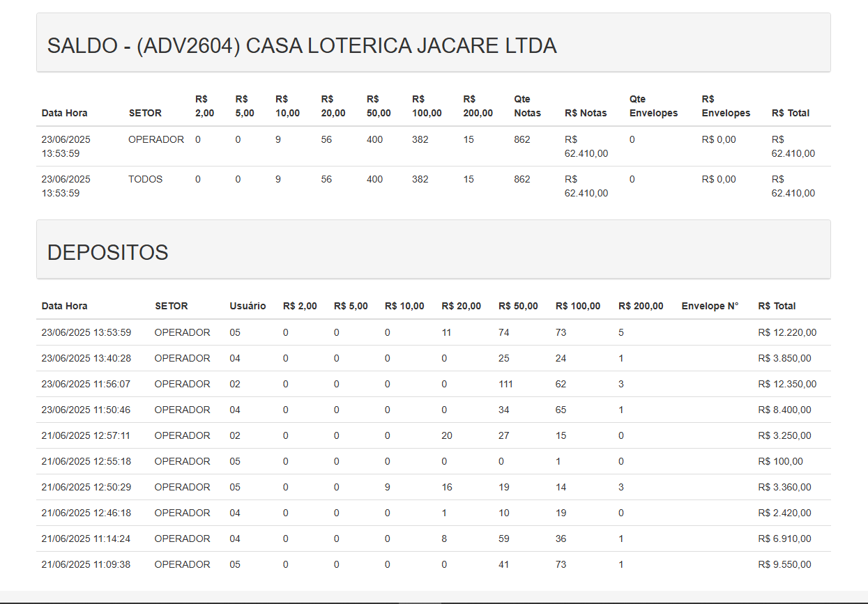
Task: Select the deposit dated 21/06/2025 12:46:18
Action: [x=86, y=513]
